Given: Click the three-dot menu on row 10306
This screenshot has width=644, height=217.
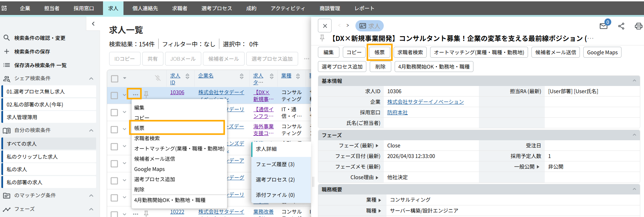Looking at the screenshot, I should pyautogui.click(x=135, y=94).
